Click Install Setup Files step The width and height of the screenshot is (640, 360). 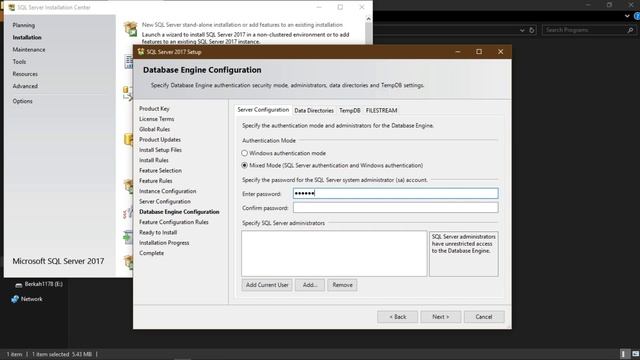160,150
